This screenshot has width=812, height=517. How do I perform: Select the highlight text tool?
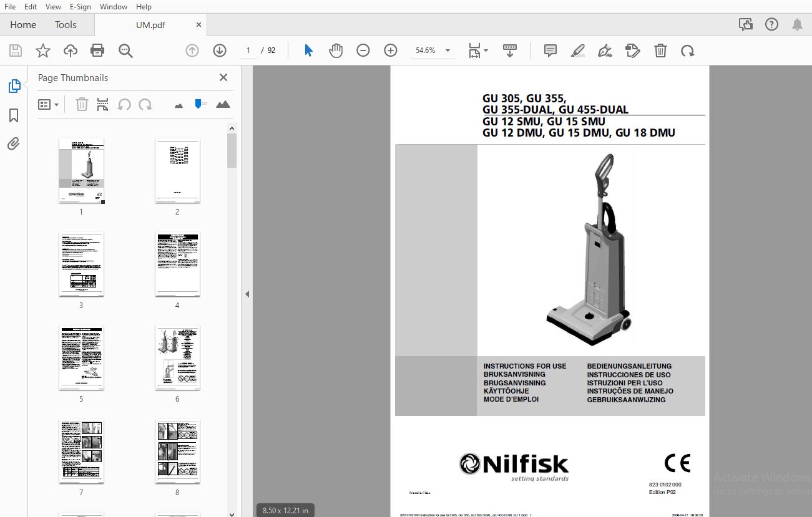pyautogui.click(x=577, y=51)
